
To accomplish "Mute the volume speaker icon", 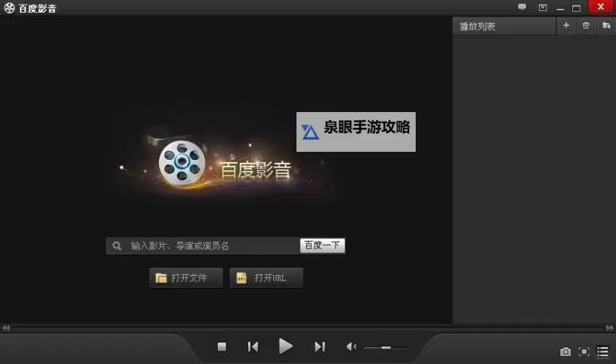I will (x=351, y=347).
